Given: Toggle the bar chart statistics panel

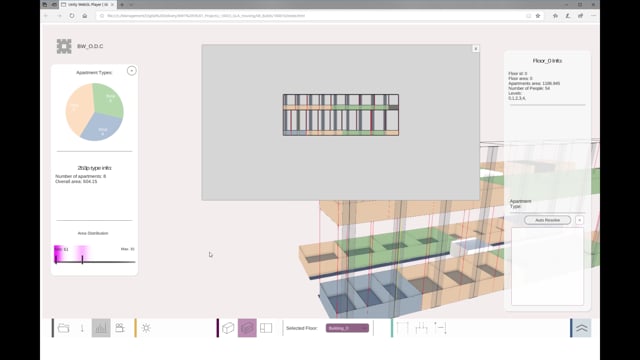Looking at the screenshot, I should 101,328.
